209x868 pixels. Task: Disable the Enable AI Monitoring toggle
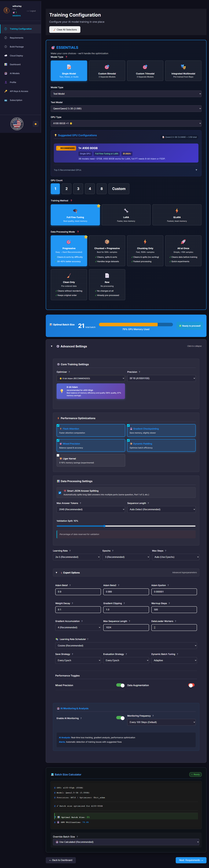[x=120, y=718]
